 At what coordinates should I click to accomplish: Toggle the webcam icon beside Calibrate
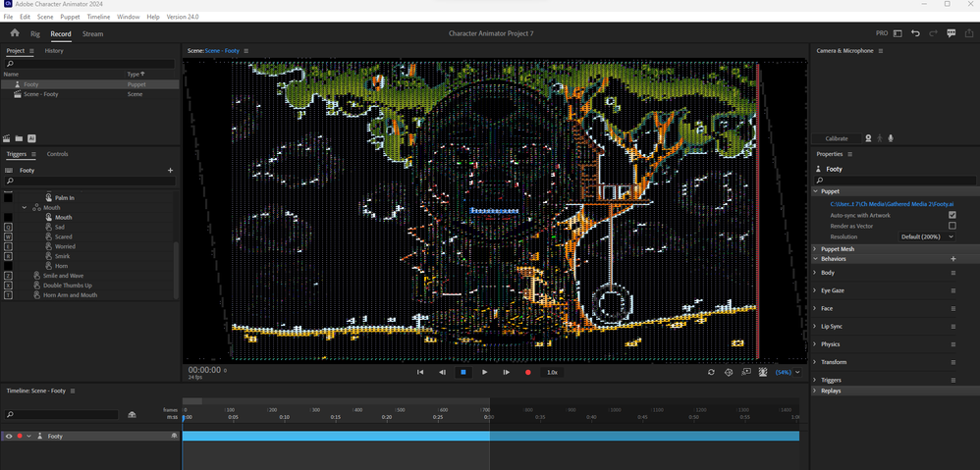coord(868,138)
